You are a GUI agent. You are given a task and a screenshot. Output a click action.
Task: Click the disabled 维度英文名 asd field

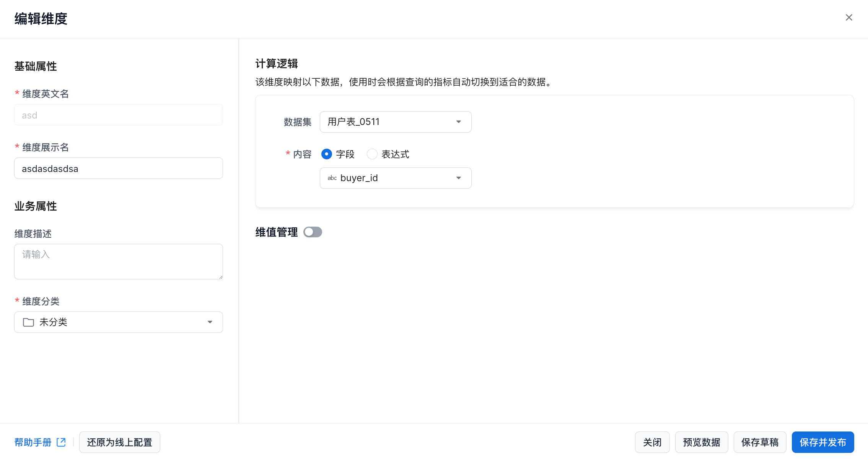pyautogui.click(x=119, y=115)
